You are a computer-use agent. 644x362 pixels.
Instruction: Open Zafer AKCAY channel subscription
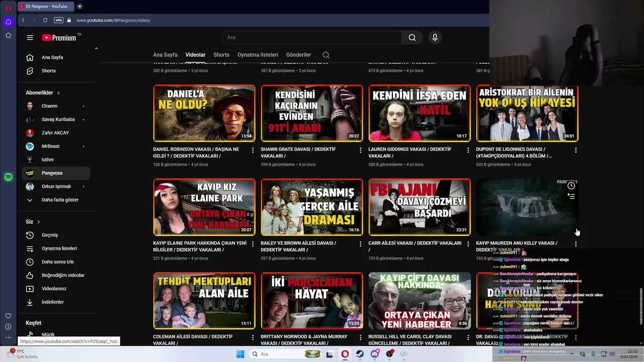click(56, 133)
